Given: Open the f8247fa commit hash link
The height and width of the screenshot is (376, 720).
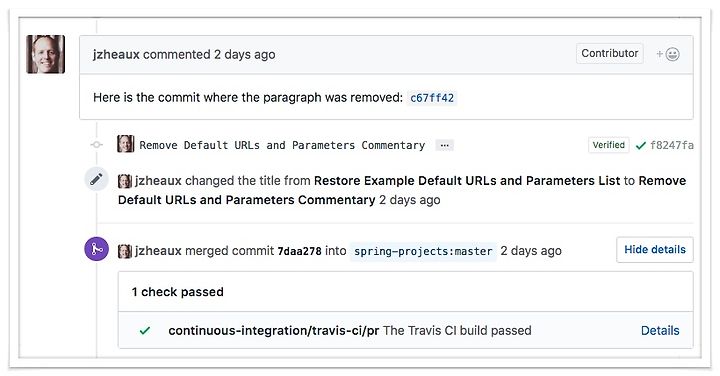Looking at the screenshot, I should point(672,146).
